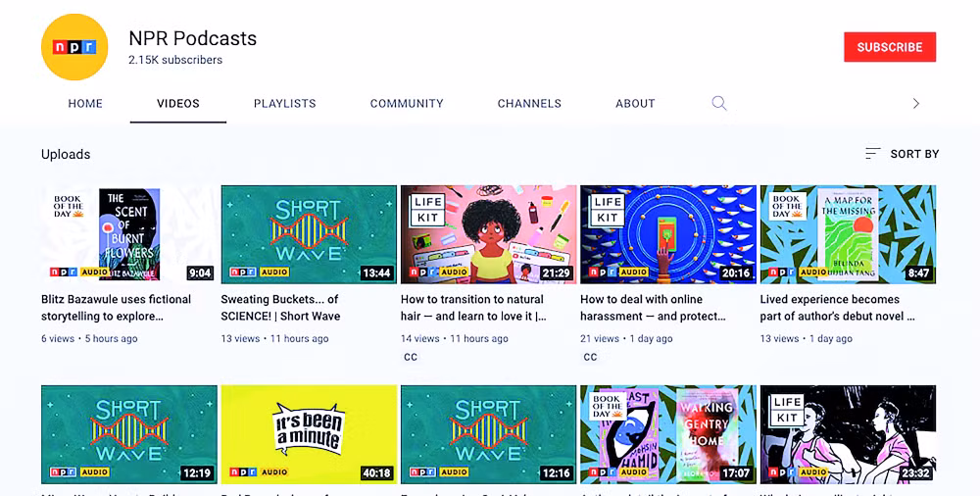
Task: Open the CHANNELS tab
Action: (529, 104)
